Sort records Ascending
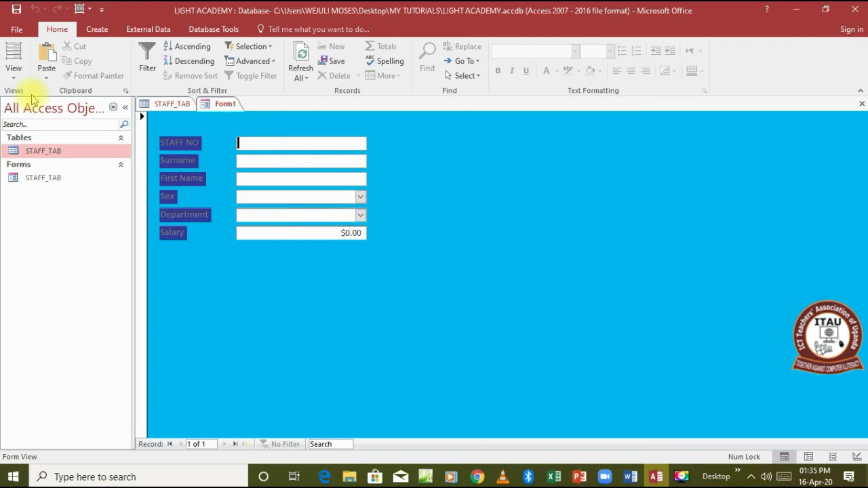 (187, 46)
